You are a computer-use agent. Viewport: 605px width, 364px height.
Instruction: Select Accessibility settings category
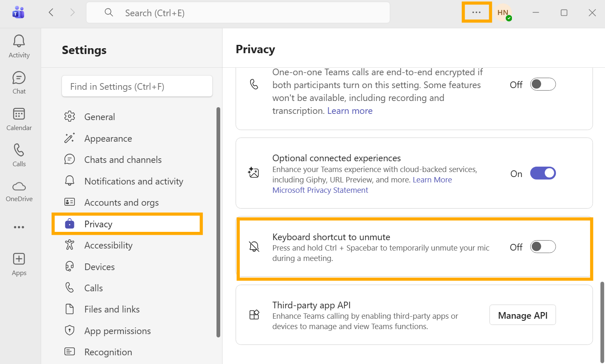click(108, 246)
